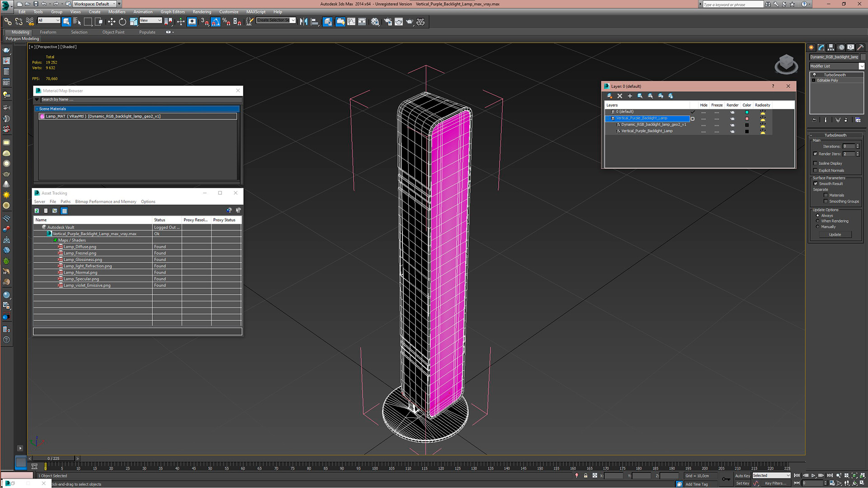The width and height of the screenshot is (868, 488).
Task: Click the Align tool icon
Action: 315,22
